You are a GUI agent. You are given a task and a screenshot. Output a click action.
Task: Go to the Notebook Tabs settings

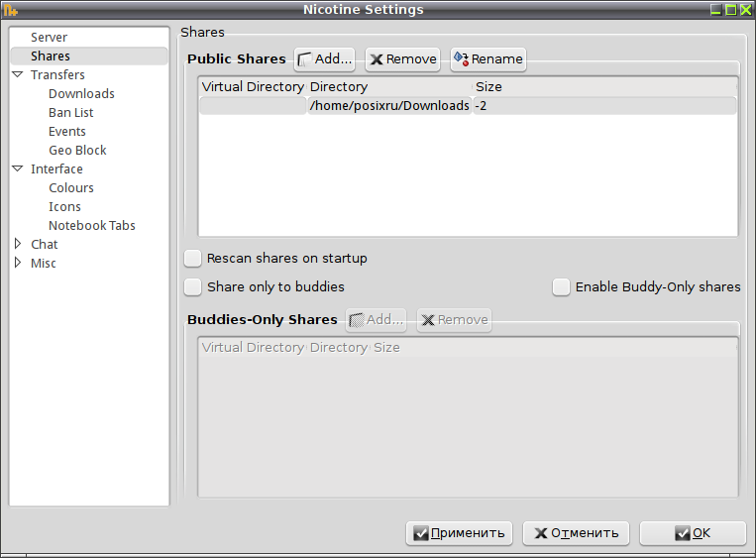coord(91,225)
